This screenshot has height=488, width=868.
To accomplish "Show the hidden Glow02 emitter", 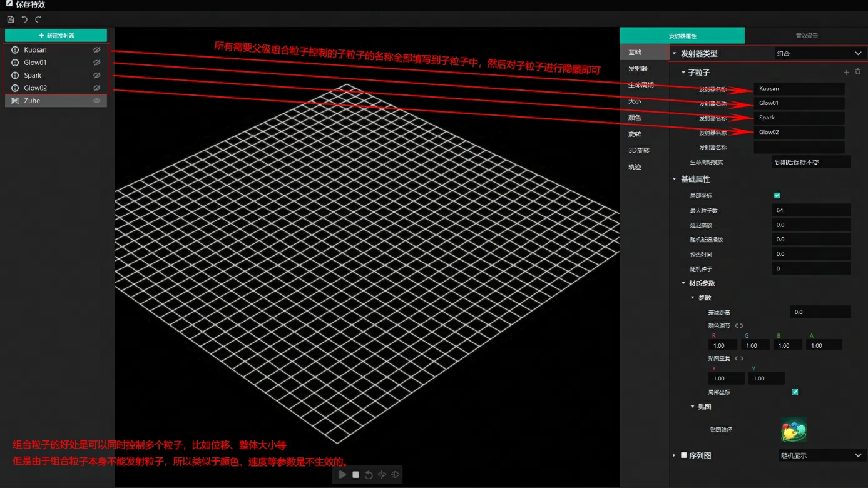I will tap(97, 88).
